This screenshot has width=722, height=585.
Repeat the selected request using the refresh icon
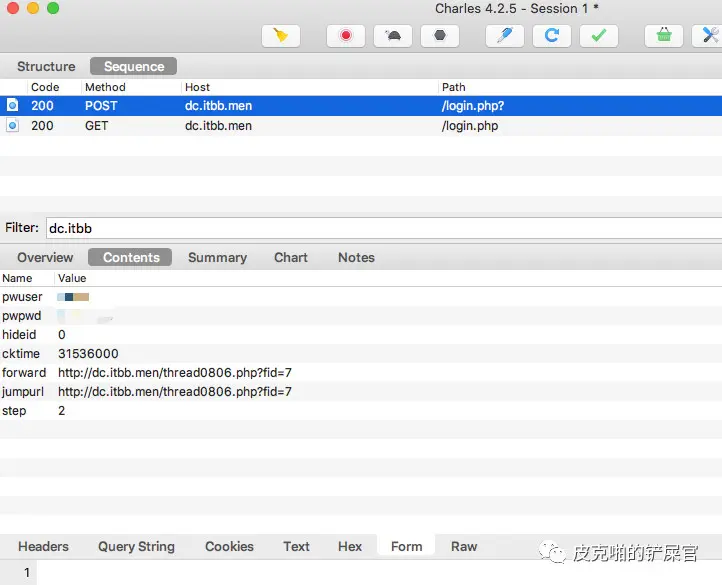point(552,36)
